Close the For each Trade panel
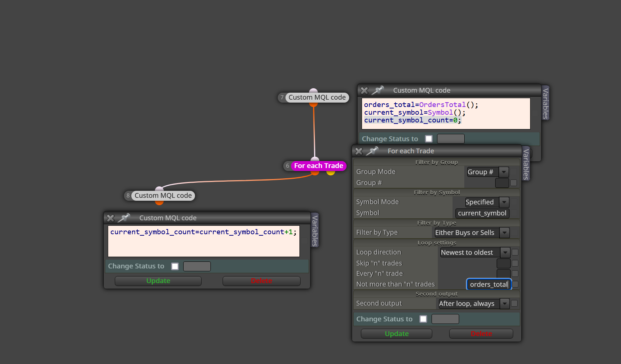The height and width of the screenshot is (364, 621). pos(359,151)
